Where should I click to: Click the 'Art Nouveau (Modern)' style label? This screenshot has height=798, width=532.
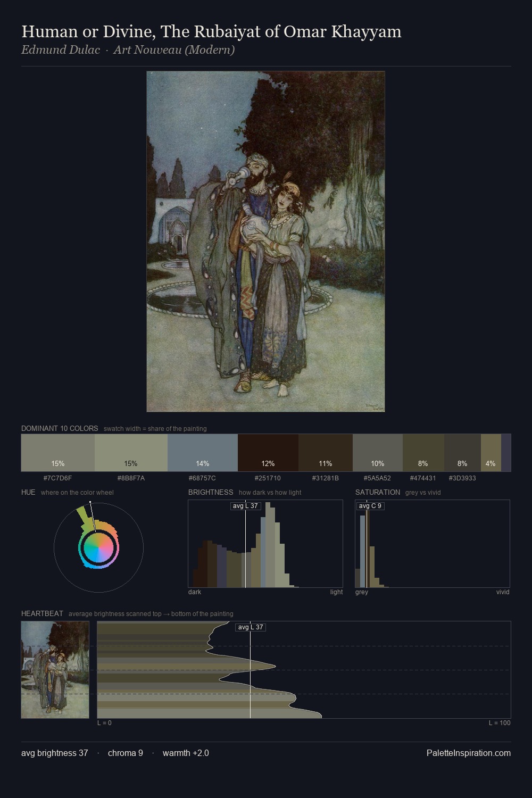click(x=174, y=50)
